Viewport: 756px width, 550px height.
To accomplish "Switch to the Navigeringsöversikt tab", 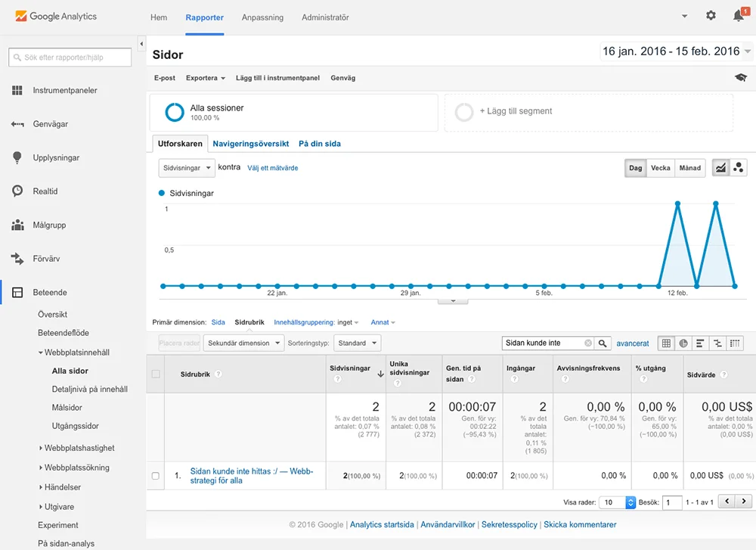I will [x=250, y=144].
